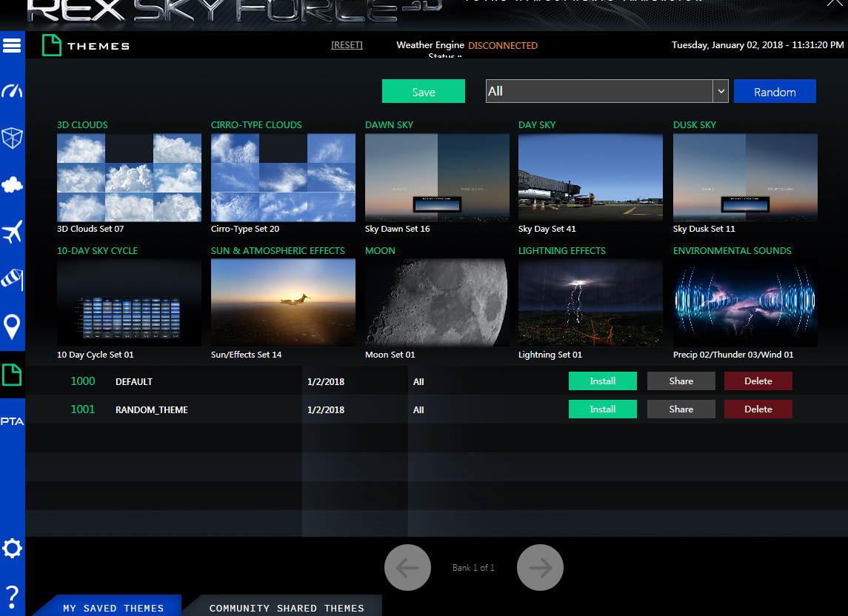Select the airplane icon in sidebar

coord(12,232)
